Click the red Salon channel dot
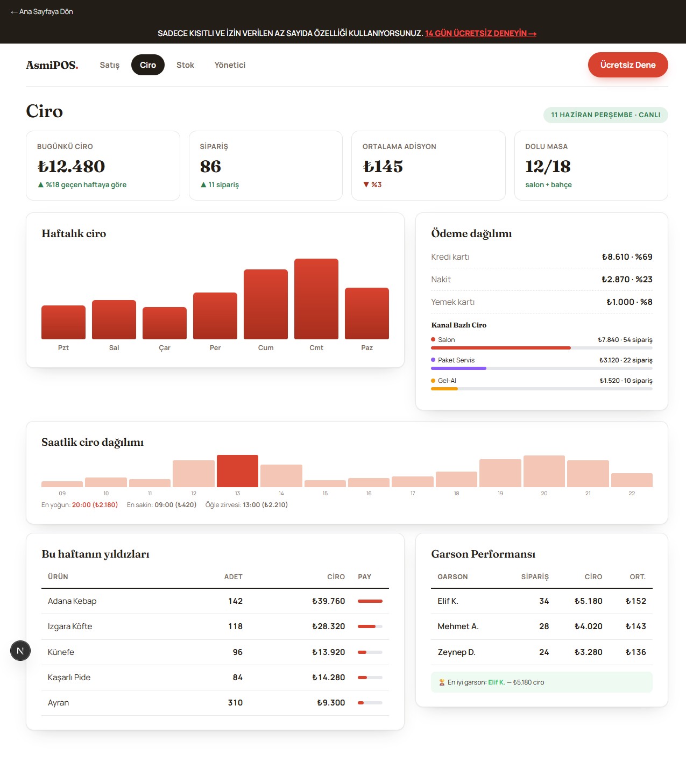Viewport: 686px width, 784px height. [433, 339]
